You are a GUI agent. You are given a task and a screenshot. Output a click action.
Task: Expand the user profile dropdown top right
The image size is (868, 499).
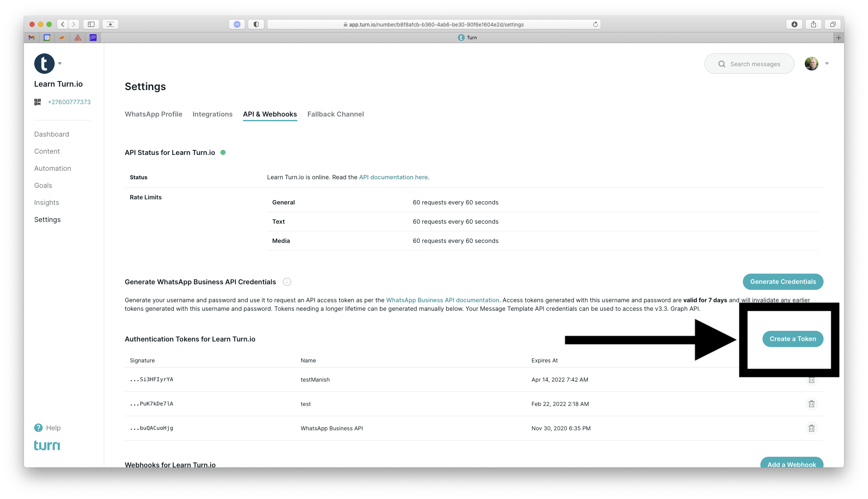[x=826, y=63]
